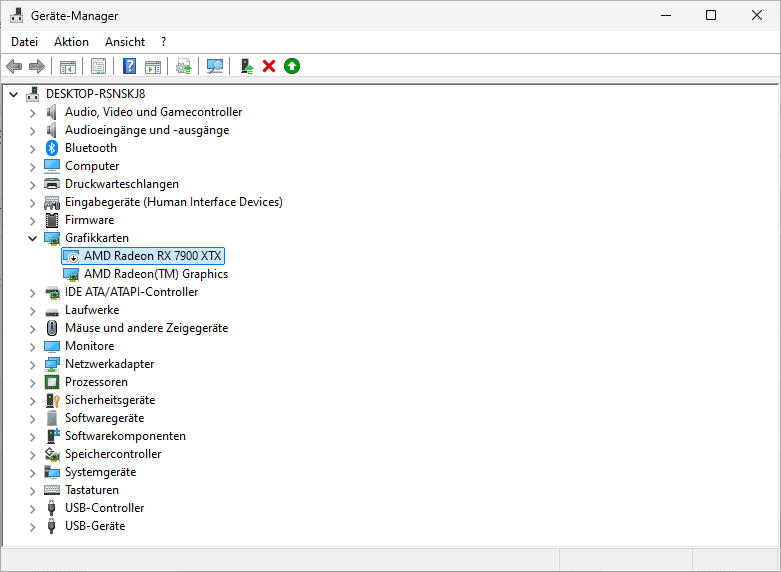The width and height of the screenshot is (781, 572).
Task: Click the gear-with-green-arrow driver update icon
Action: [184, 66]
